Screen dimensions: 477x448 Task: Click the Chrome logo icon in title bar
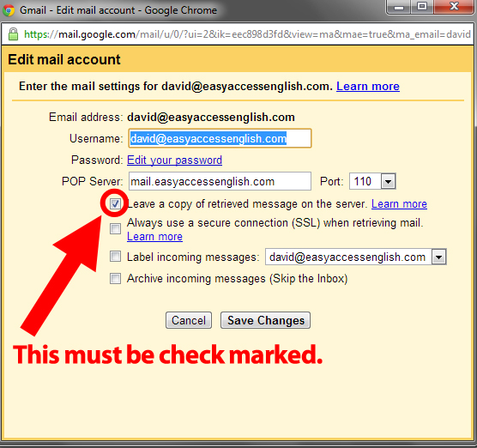click(x=9, y=10)
